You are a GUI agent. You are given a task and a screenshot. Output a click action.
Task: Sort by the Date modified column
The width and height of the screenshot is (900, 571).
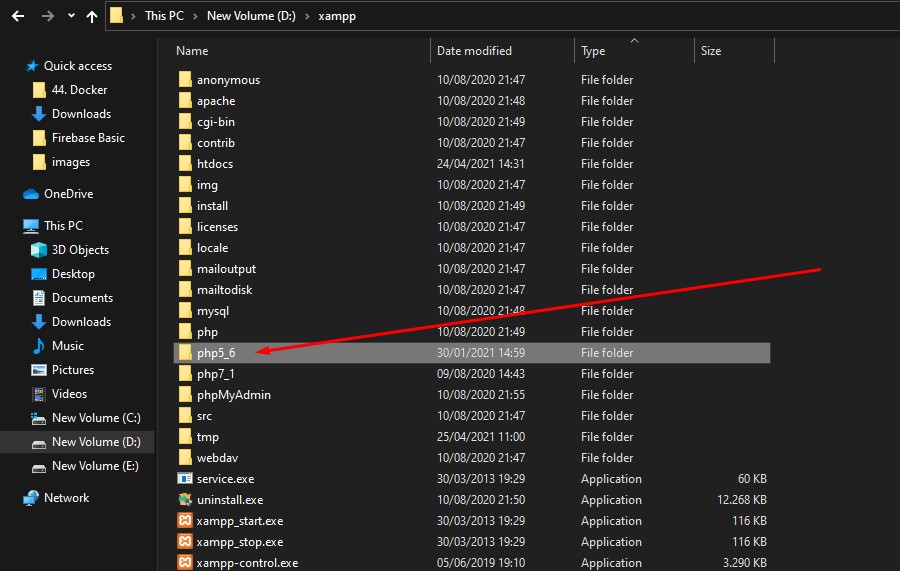pos(474,51)
